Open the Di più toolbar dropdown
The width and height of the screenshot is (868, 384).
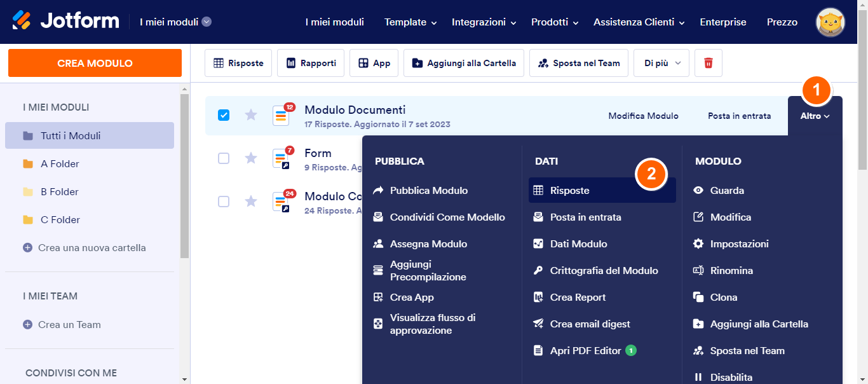click(661, 63)
